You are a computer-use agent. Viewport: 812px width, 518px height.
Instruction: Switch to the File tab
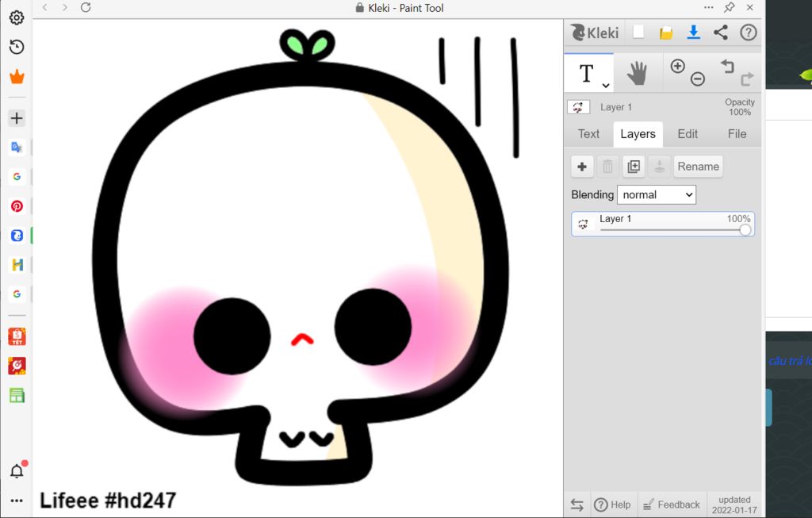[x=737, y=134]
